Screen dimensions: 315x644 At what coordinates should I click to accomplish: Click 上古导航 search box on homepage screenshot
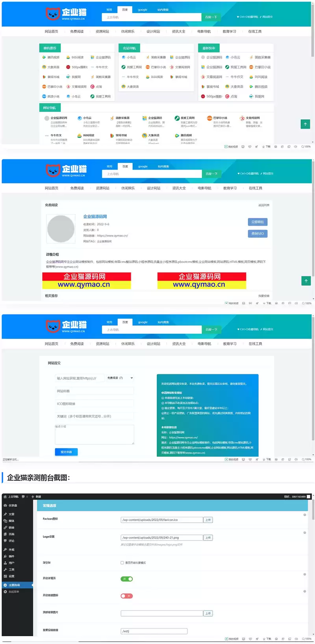click(x=152, y=17)
